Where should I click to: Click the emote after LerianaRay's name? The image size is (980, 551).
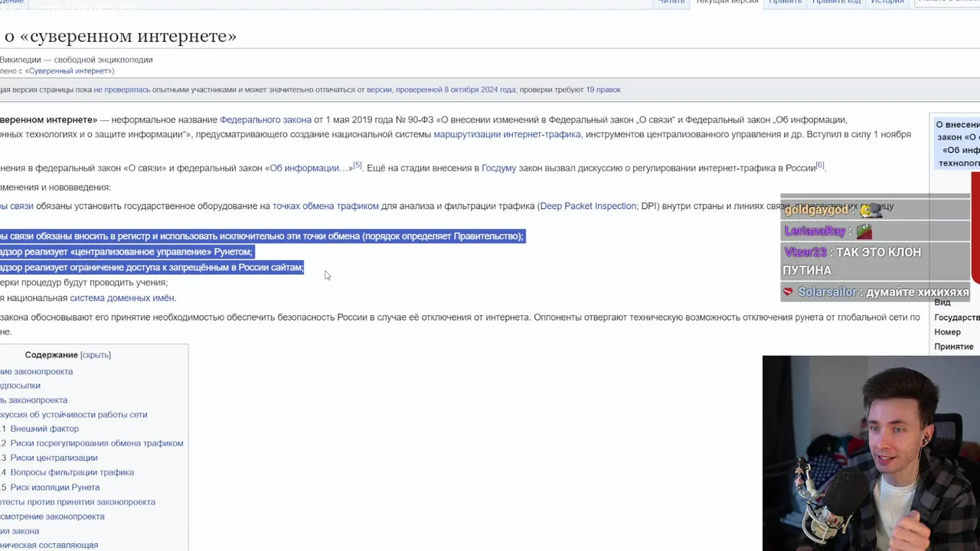tap(864, 231)
